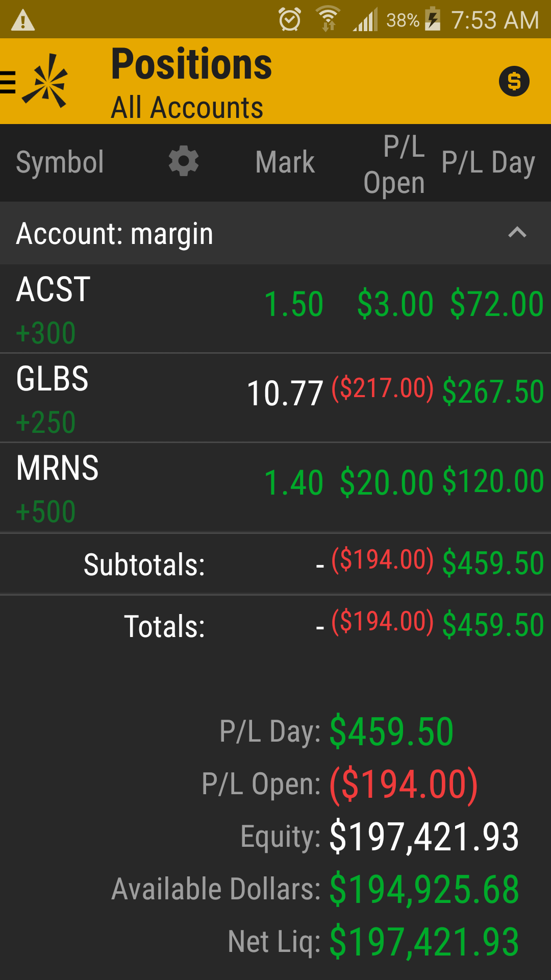
Task: Open column settings gear icon
Action: pos(184,162)
